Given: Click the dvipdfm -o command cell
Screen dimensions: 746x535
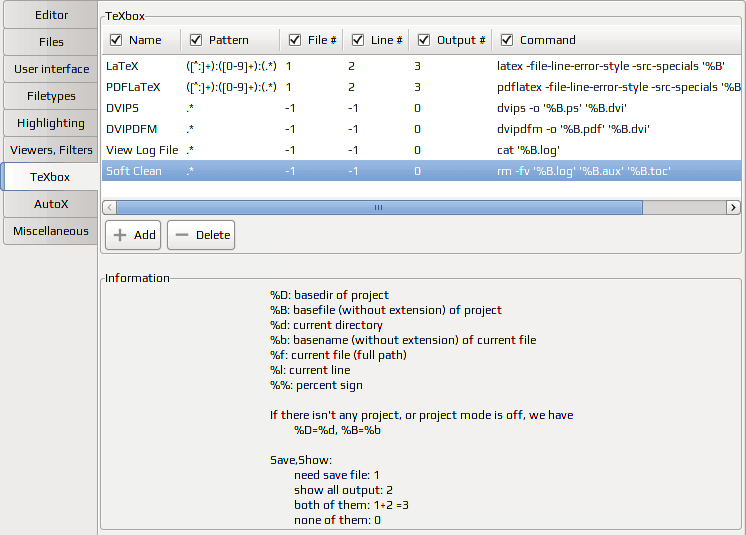Looking at the screenshot, I should pos(573,129).
